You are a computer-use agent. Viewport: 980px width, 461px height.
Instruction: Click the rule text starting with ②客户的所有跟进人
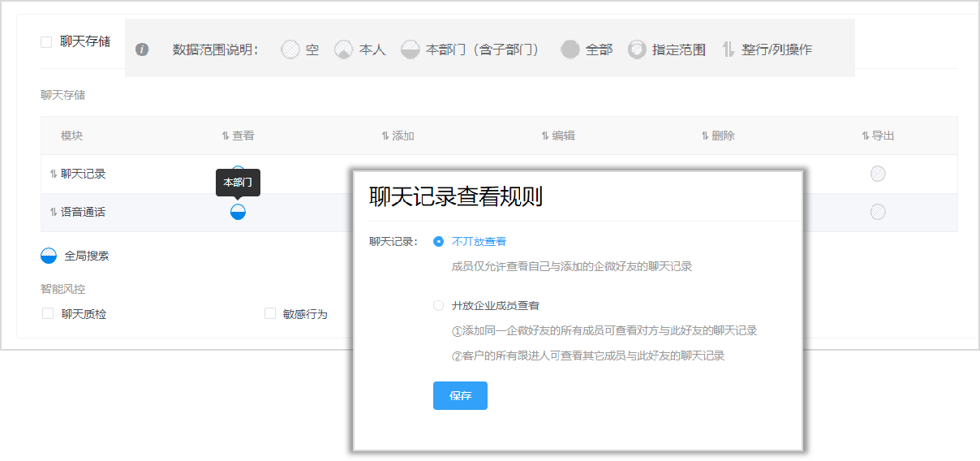588,355
